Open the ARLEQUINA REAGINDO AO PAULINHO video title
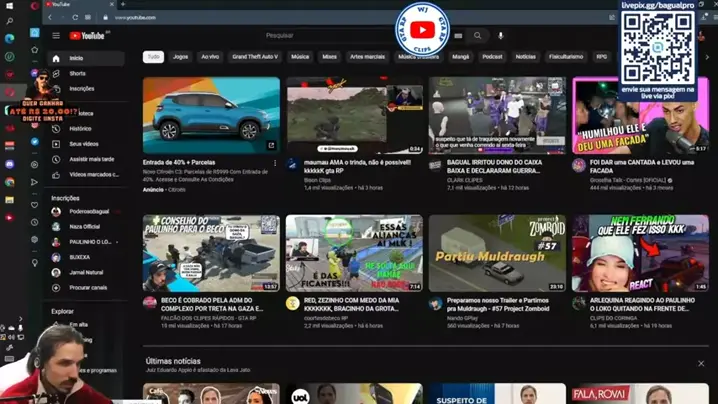The height and width of the screenshot is (404, 718). [640, 305]
